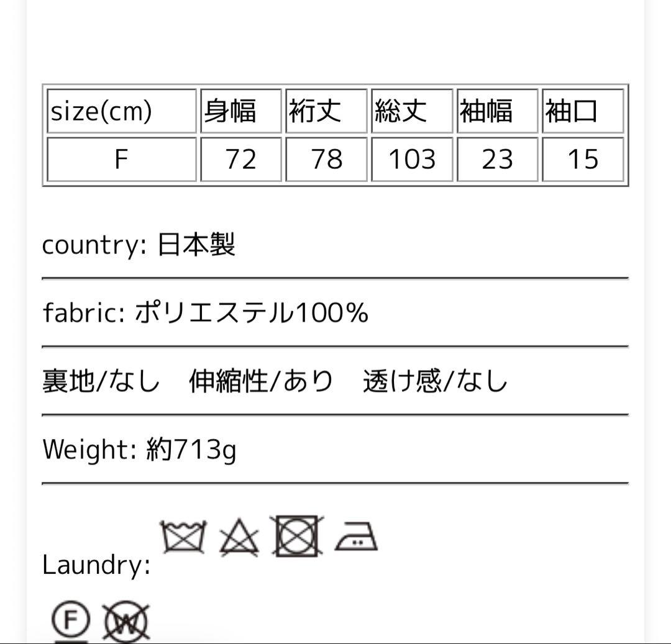671x644 pixels.
Task: Click the iron laundry symbol
Action: [x=356, y=537]
